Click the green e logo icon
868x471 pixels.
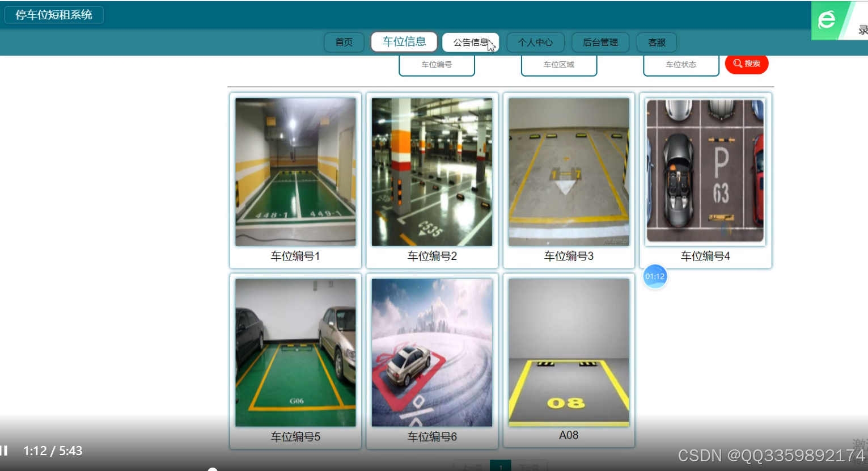click(x=827, y=20)
